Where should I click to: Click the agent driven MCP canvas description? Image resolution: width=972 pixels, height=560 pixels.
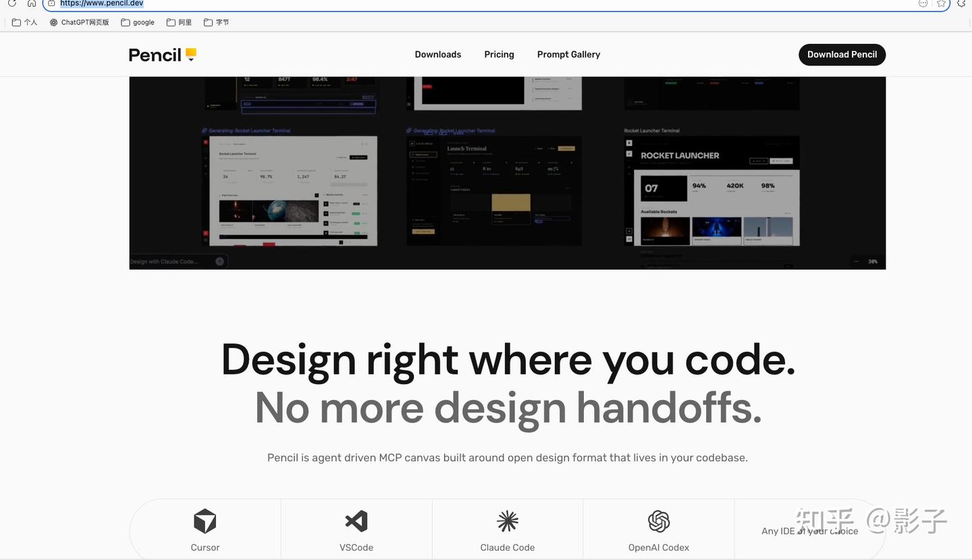point(508,457)
